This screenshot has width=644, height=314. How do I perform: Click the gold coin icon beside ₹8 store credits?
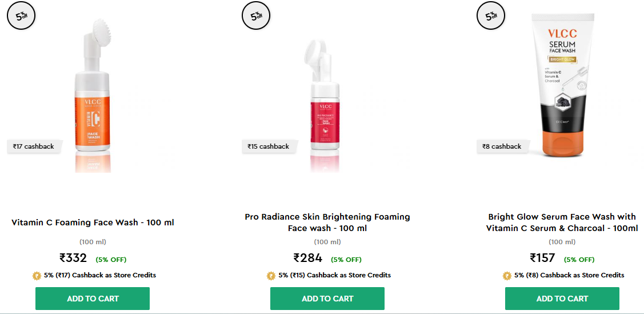(507, 276)
